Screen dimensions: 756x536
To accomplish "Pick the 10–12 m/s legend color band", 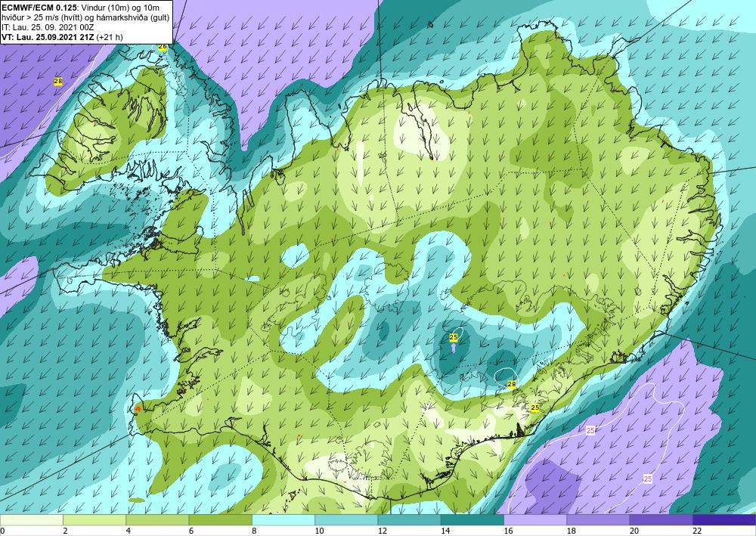I will [346, 519].
